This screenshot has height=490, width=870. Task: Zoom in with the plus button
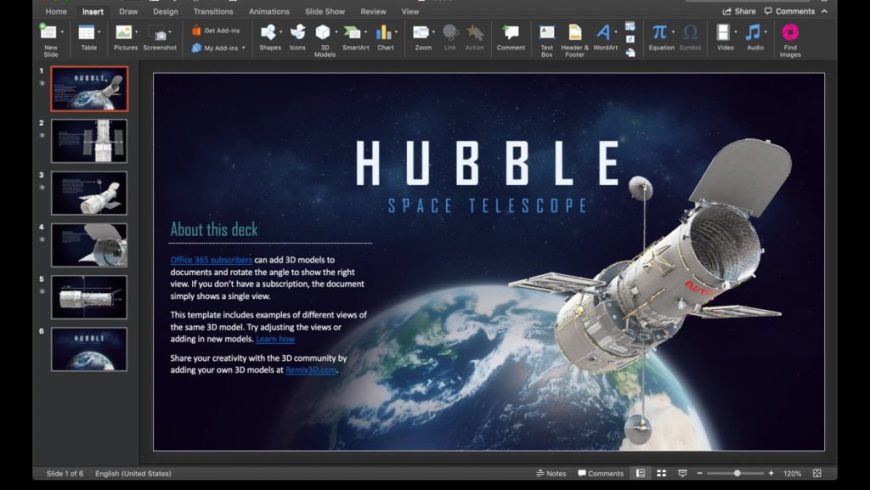pos(771,473)
